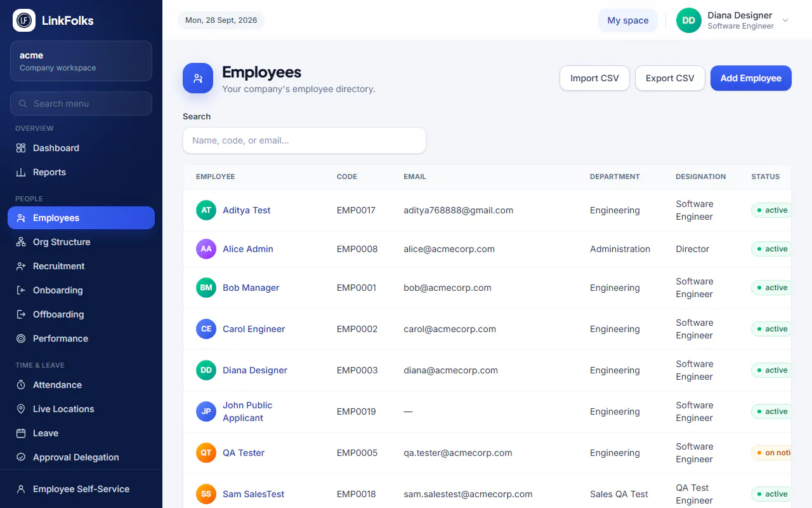Image resolution: width=812 pixels, height=508 pixels.
Task: Open Sam SalesTest's profile link
Action: click(x=254, y=494)
